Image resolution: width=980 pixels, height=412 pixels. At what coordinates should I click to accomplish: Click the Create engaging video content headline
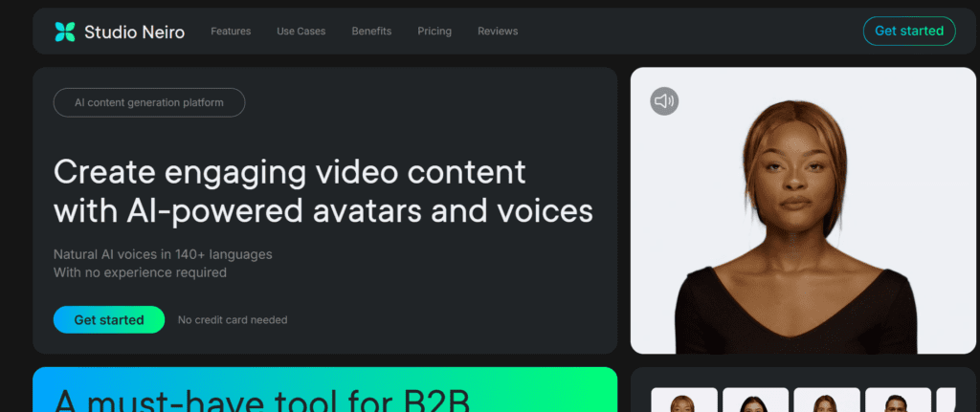pyautogui.click(x=323, y=191)
